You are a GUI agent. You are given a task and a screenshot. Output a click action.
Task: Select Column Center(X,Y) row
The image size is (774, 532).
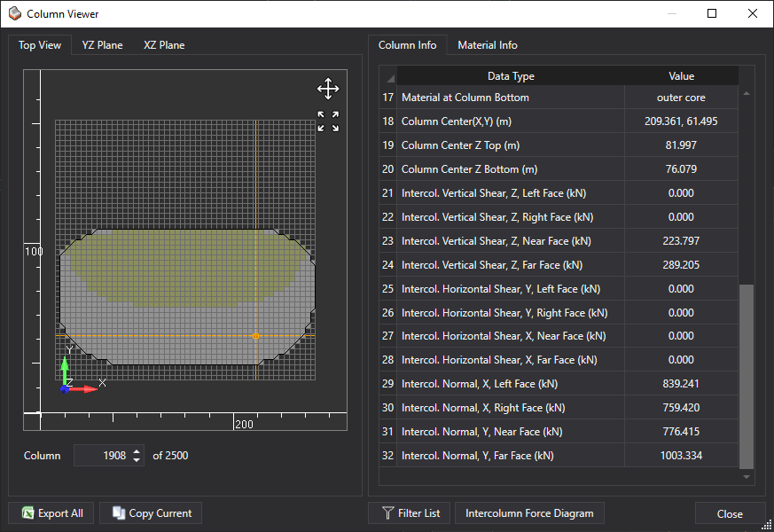[x=559, y=121]
